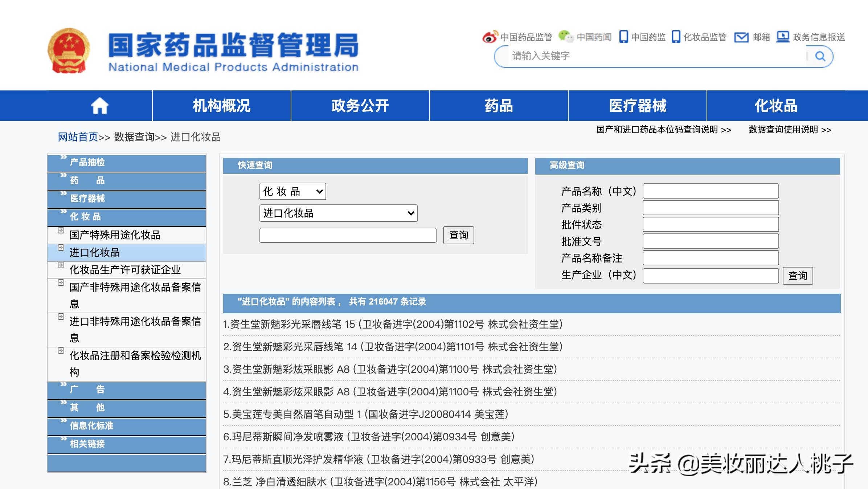Click the 网站首页 breadcrumb link
The width and height of the screenshot is (868, 489).
pos(78,137)
